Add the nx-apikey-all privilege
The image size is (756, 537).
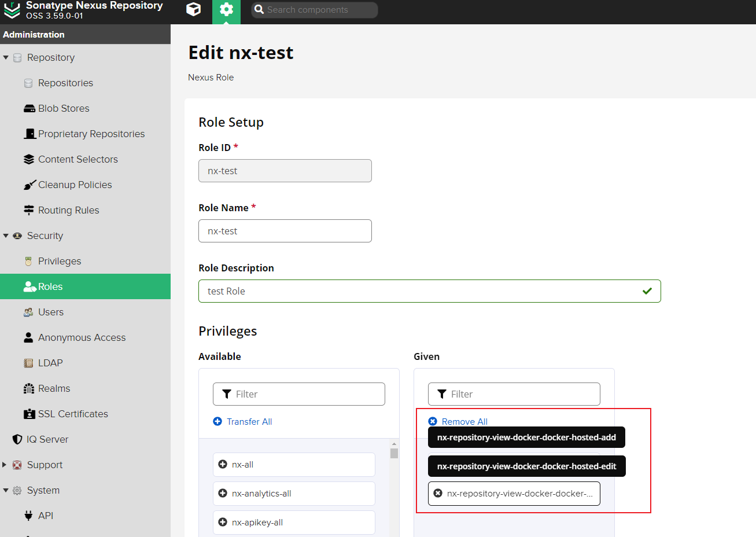[294, 523]
